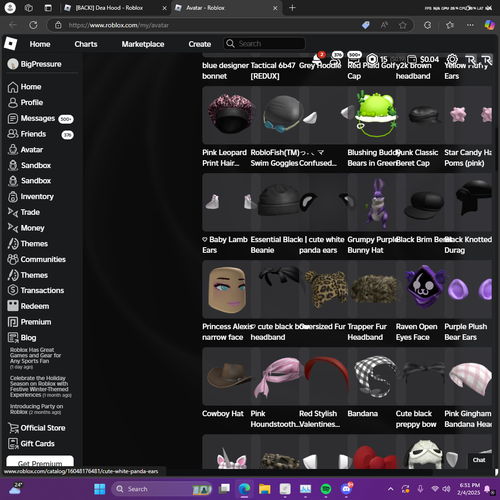Go to Create in top navigation
This screenshot has height=500, width=500.
199,44
